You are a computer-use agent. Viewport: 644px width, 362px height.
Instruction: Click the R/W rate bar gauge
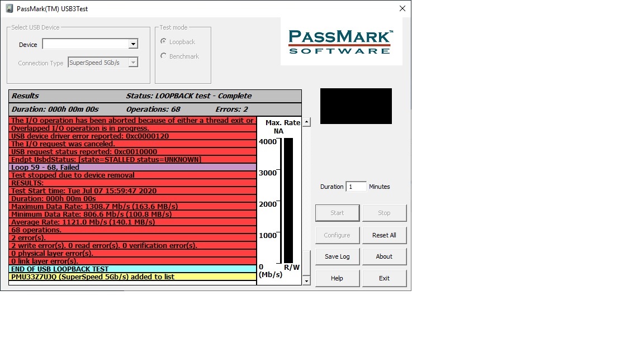[x=288, y=201]
